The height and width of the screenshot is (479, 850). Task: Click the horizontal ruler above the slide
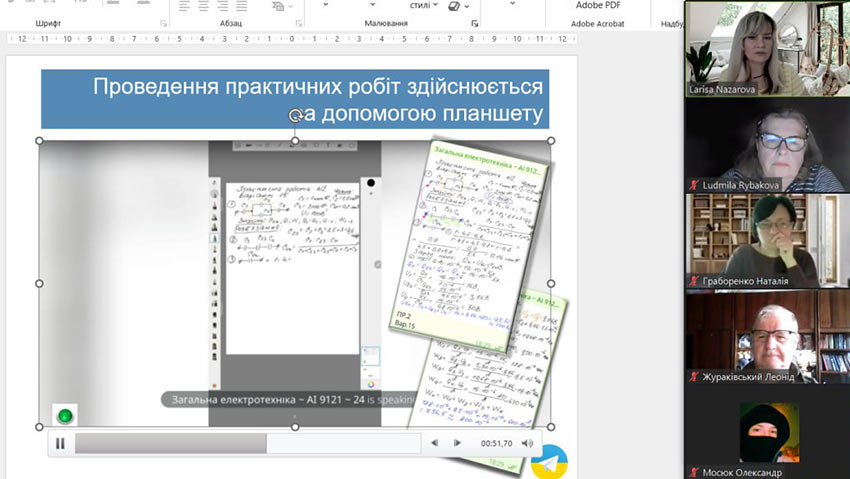point(290,40)
